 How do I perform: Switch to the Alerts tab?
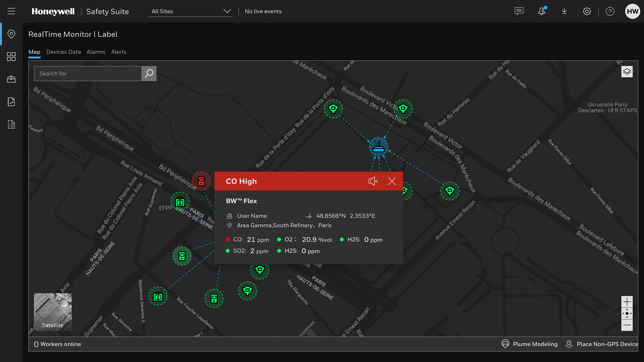[119, 52]
